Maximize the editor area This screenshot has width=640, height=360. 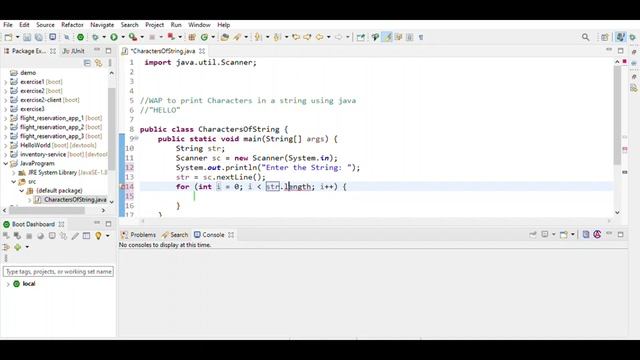pos(620,51)
